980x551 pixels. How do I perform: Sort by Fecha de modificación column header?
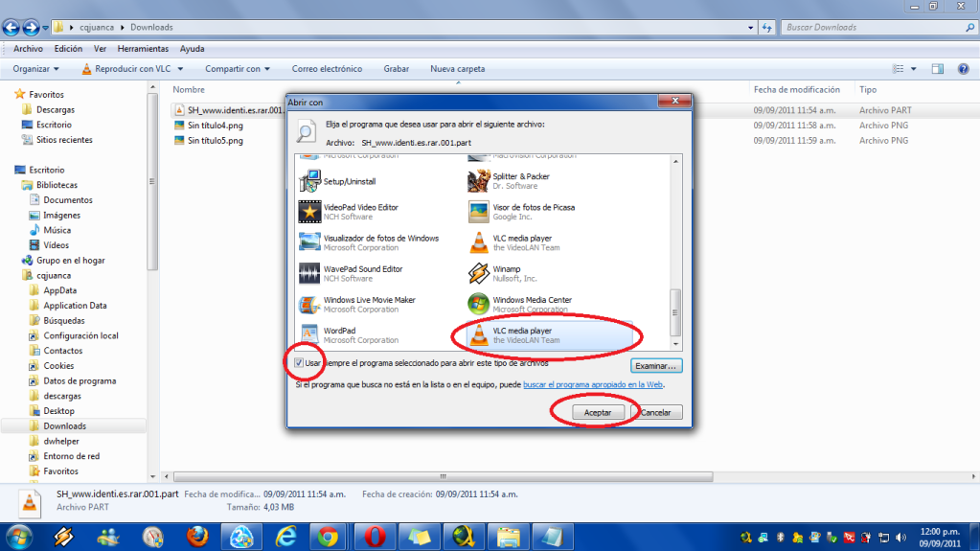coord(796,89)
